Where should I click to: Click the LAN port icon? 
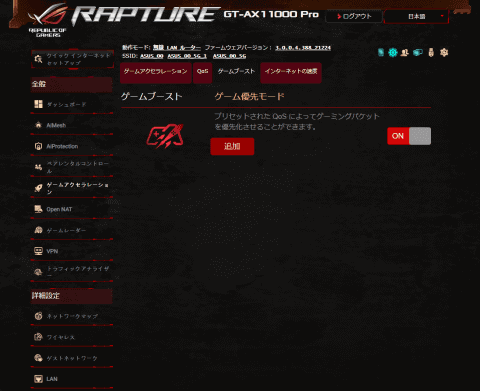pos(38,379)
